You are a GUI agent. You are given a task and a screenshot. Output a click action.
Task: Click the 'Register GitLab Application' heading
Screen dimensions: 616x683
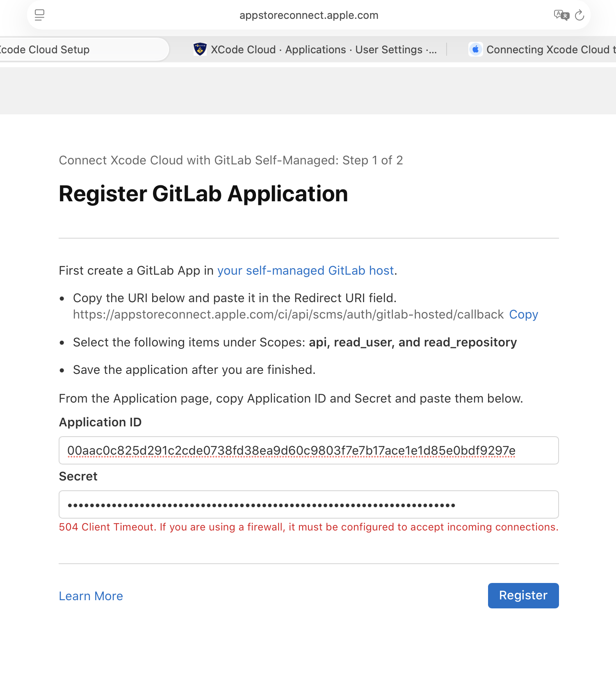pos(203,194)
